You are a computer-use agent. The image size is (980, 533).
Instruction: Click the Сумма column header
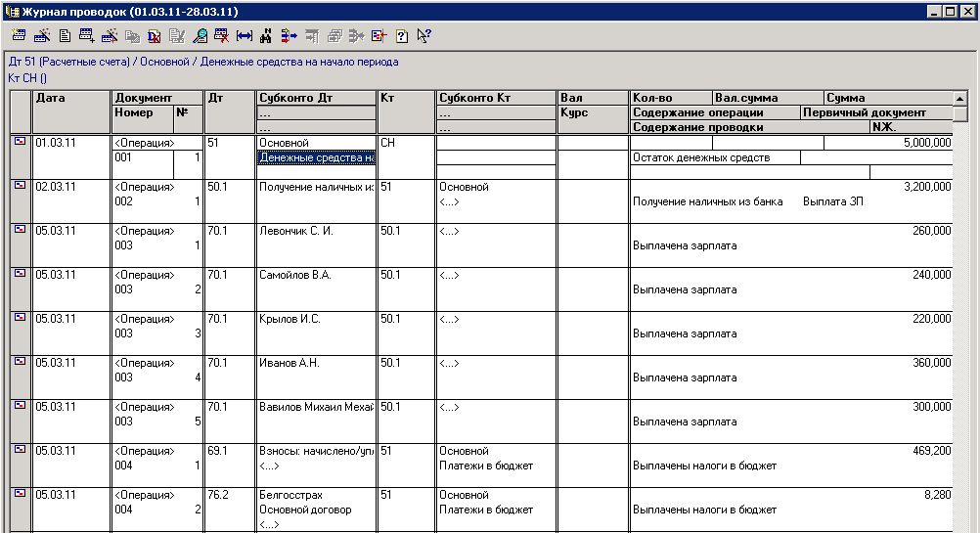pyautogui.click(x=888, y=98)
